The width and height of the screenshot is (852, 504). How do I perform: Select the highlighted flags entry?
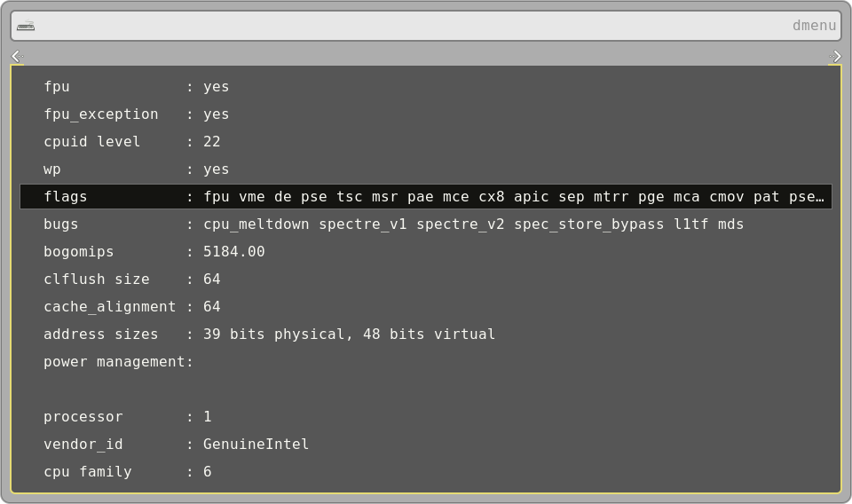click(x=426, y=197)
